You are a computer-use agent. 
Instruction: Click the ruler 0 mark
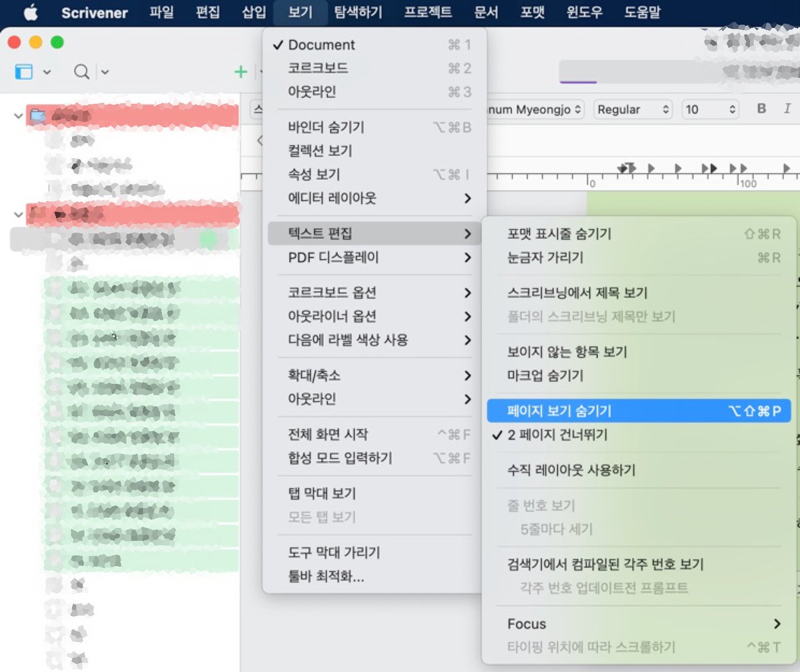point(591,183)
